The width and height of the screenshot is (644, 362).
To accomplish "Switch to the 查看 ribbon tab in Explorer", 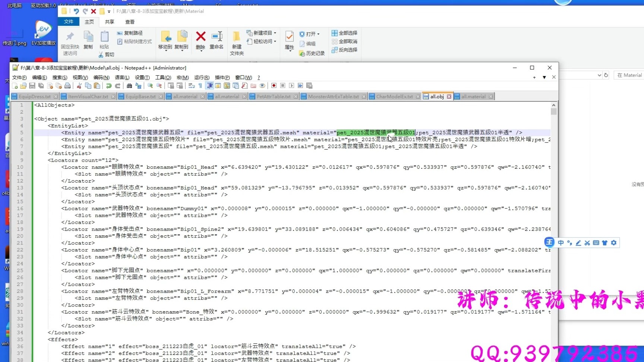I will point(130,22).
